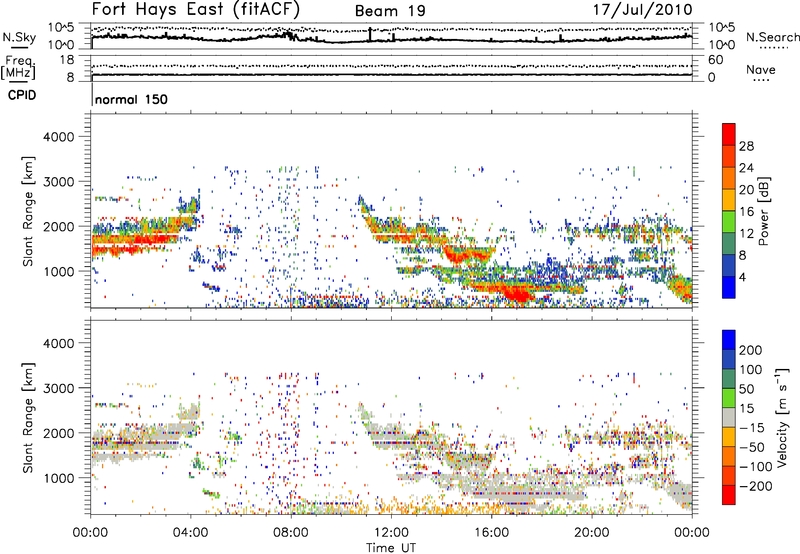Screen dimensions: 800x554
Task: Click the date '17/Jul/2010'
Action: (x=642, y=10)
